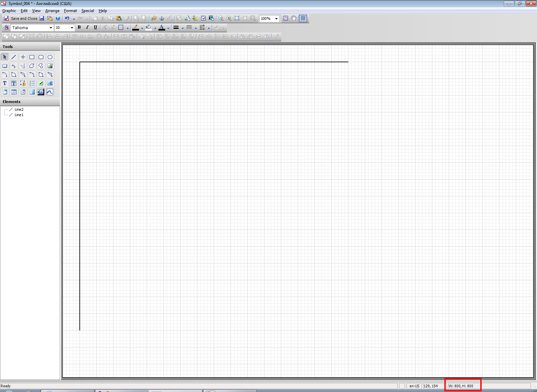Open the Arrange menu
Screen dimensions: 537x392
tap(52, 11)
